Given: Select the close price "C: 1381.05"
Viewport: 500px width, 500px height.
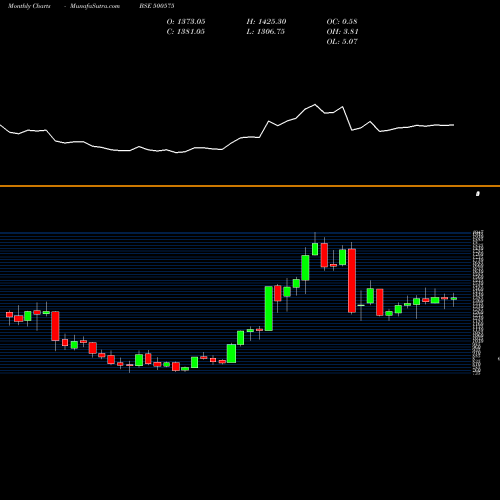Looking at the screenshot, I should [186, 32].
